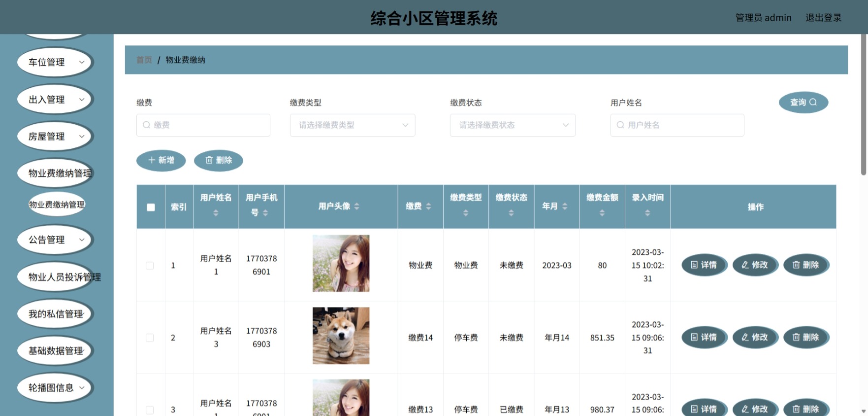
Task: Click the search icon in 用户姓名 field
Action: pyautogui.click(x=620, y=125)
